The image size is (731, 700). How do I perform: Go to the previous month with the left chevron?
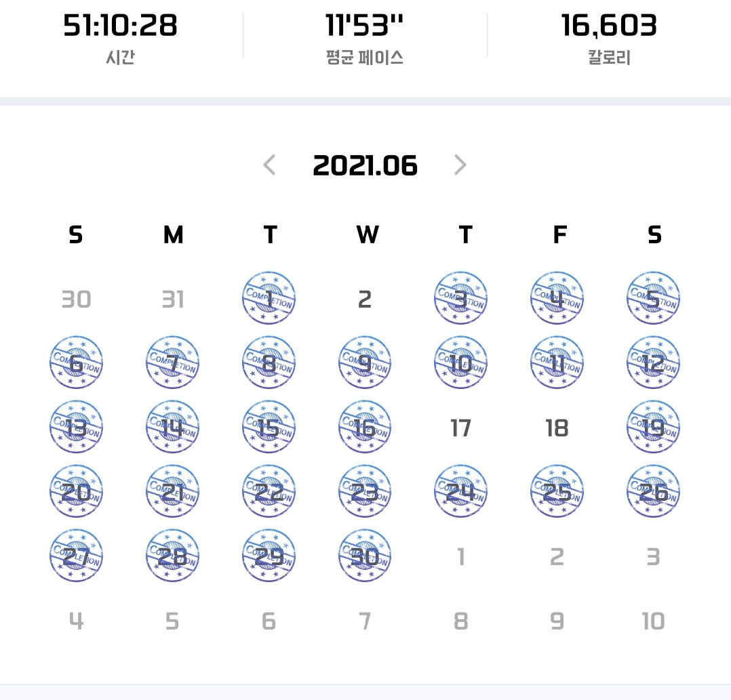tap(271, 165)
